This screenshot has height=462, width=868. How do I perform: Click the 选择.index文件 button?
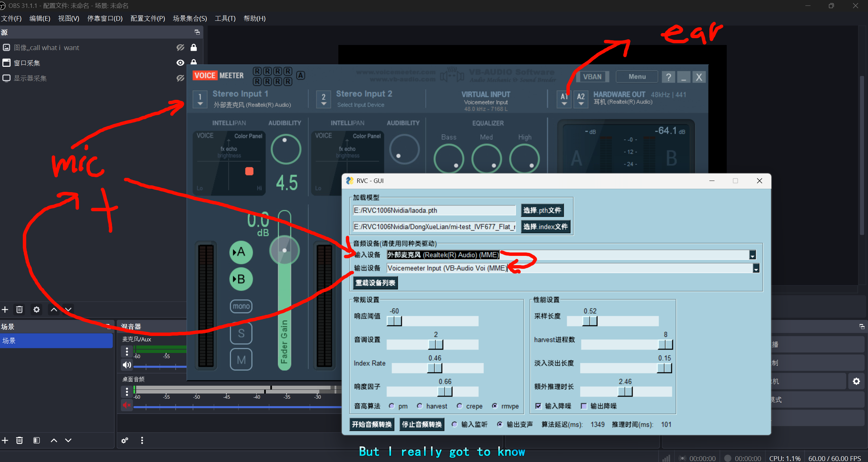point(546,227)
